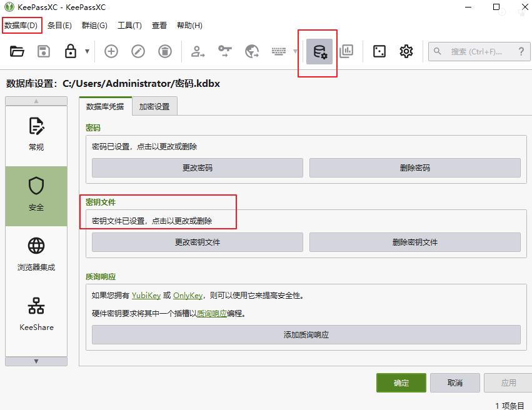Open password generator dice icon
This screenshot has height=410, width=532.
[379, 51]
